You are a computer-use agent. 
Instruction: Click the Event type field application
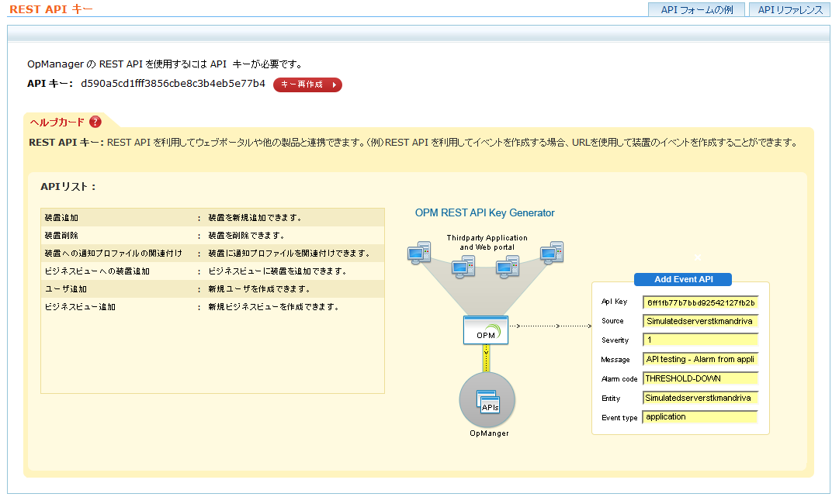[x=700, y=417]
